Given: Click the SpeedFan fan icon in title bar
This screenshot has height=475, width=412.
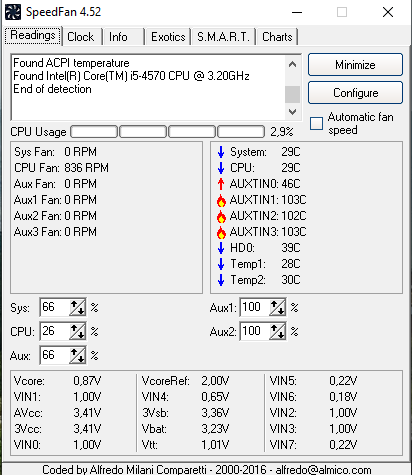Looking at the screenshot, I should coord(13,12).
